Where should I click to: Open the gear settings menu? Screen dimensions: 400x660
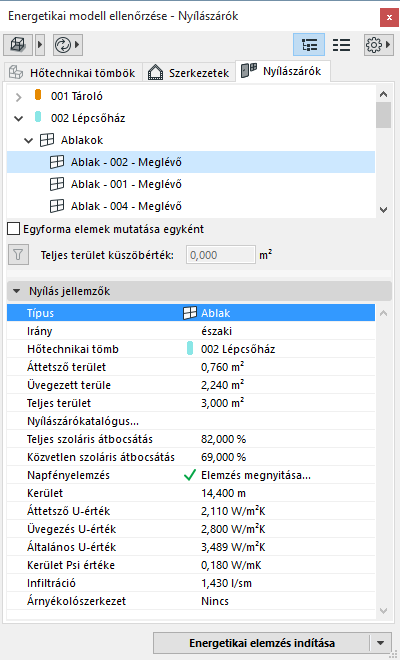379,45
